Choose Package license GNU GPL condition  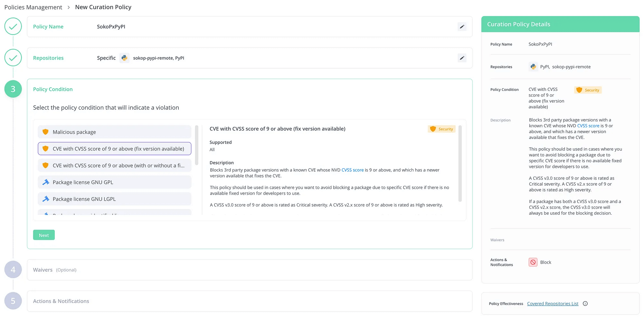pyautogui.click(x=114, y=182)
